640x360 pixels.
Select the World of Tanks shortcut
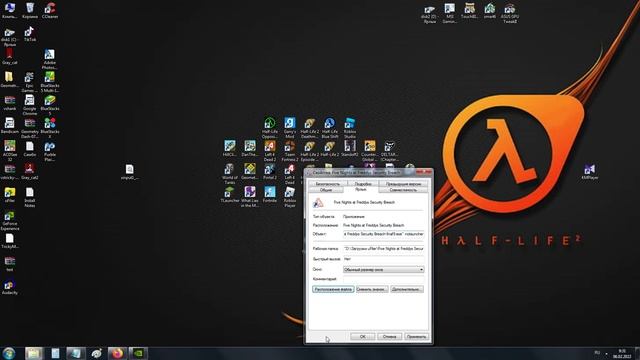229,173
